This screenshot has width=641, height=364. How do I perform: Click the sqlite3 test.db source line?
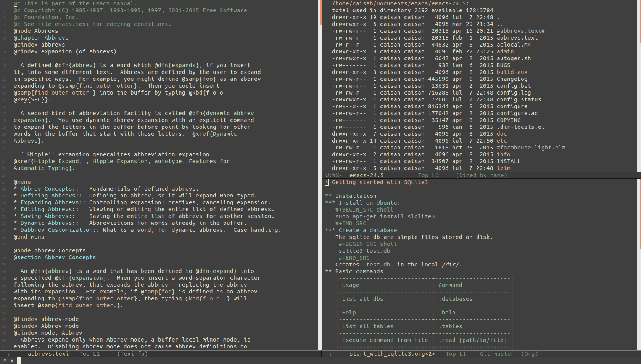click(364, 251)
